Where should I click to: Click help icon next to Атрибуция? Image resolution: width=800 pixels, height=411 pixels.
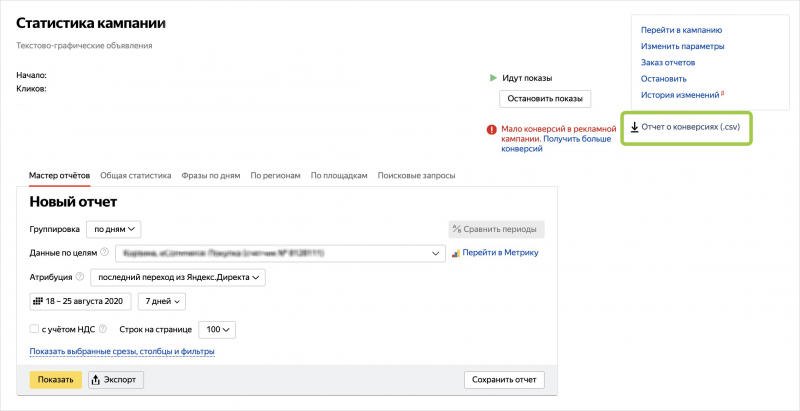tap(79, 277)
